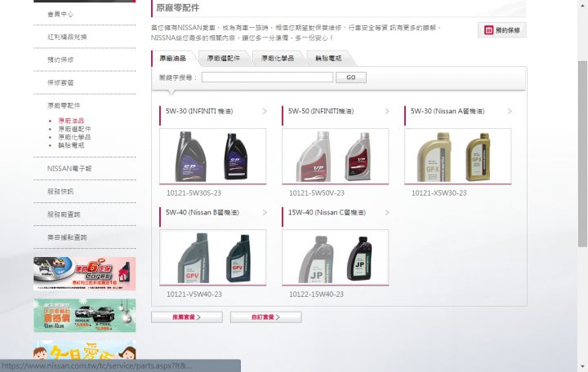Viewport: 588px width, 372px height.
Task: Open 服務快訊 in the sidebar
Action: coord(60,192)
